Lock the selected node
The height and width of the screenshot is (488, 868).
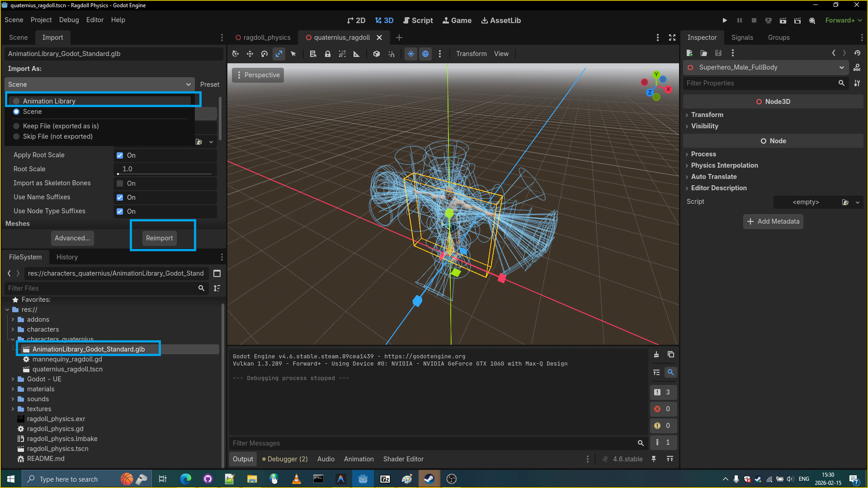tap(328, 54)
